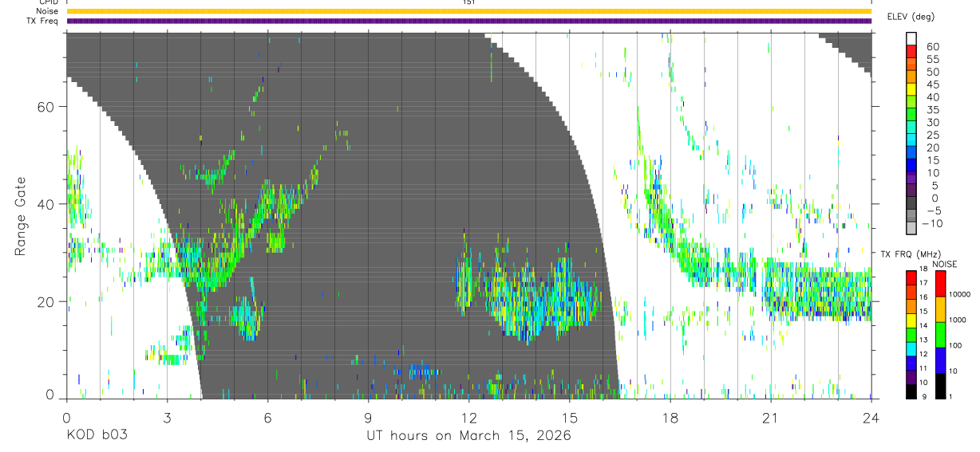Click the ELEV legend value '35'
Viewport: 980px width, 452px height.
[934, 110]
